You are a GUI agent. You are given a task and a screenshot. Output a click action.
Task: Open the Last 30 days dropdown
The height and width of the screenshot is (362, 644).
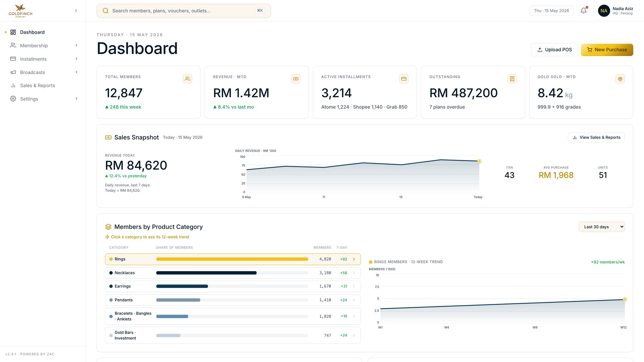pyautogui.click(x=601, y=227)
